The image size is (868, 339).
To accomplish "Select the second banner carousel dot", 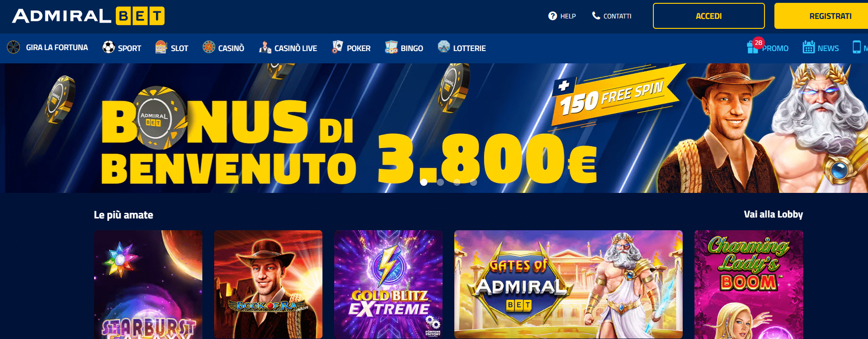I will 440,182.
